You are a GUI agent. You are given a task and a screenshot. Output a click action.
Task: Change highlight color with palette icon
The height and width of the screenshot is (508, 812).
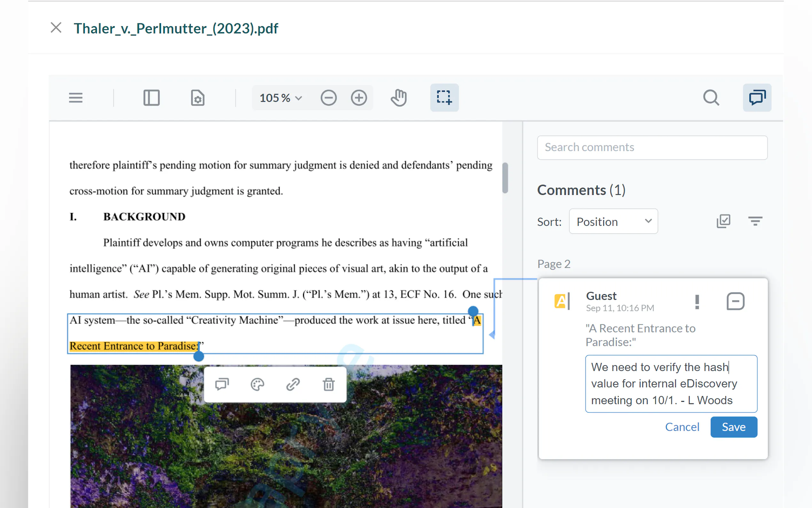[x=257, y=385]
